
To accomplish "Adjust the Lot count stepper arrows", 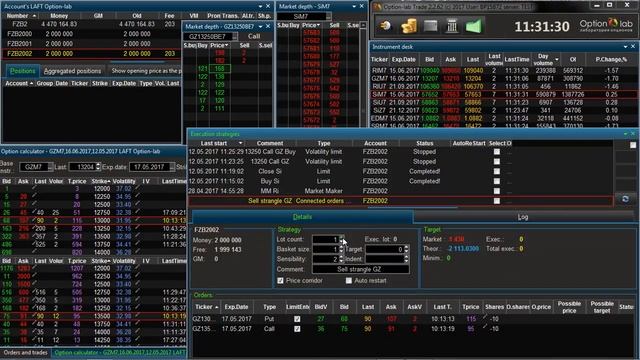I will tap(342, 240).
